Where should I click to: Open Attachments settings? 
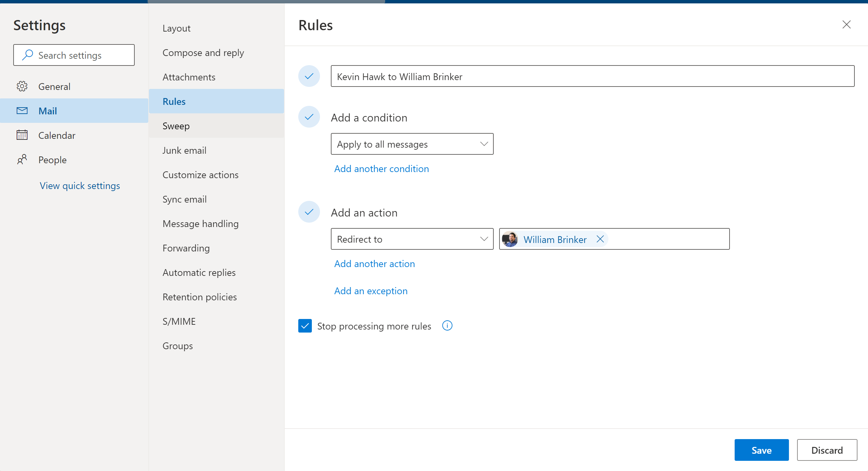(x=216, y=77)
